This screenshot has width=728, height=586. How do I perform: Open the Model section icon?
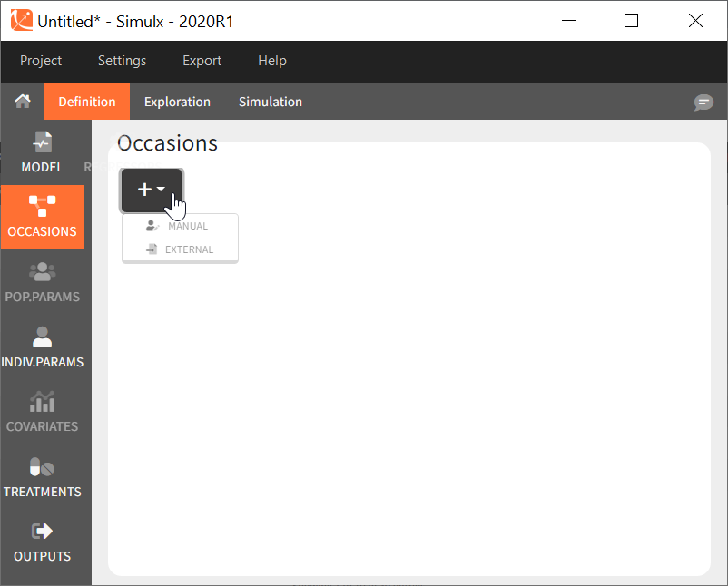[x=42, y=152]
